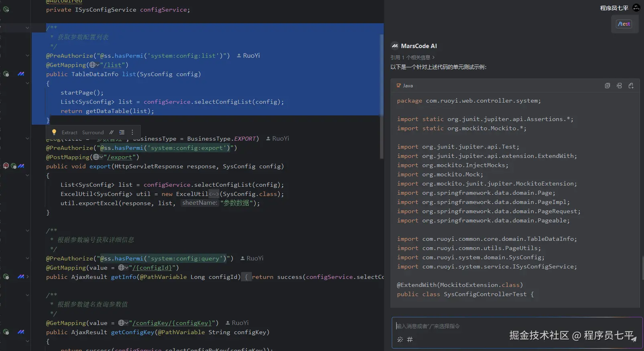The width and height of the screenshot is (644, 351).
Task: Click the Surround action in the floating toolbar
Action: (x=93, y=133)
